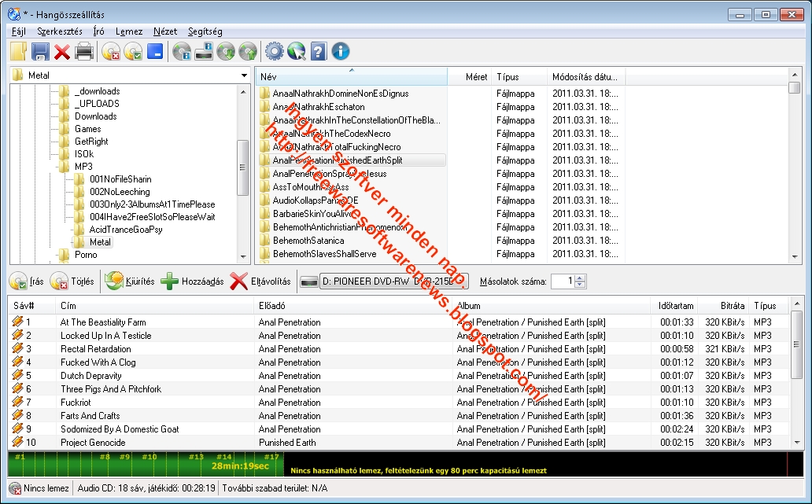Image resolution: width=812 pixels, height=504 pixels.
Task: Click the folder icon of BehemothSatanica
Action: 265,240
